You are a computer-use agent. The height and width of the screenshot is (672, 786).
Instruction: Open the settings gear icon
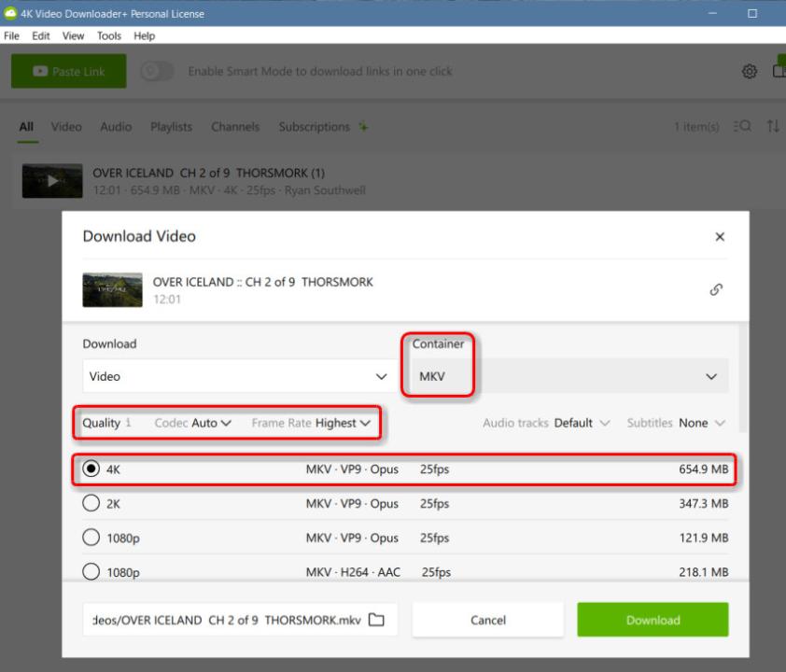tap(749, 72)
